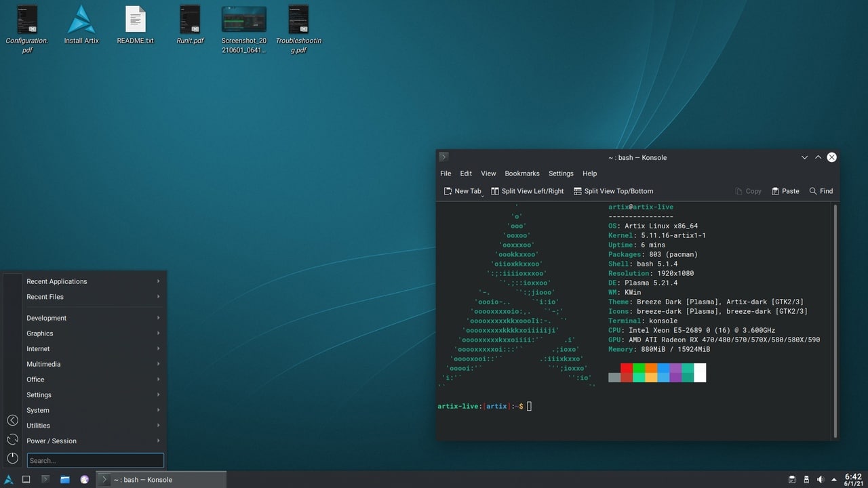Expand the Graphics category arrow

pos(159,333)
